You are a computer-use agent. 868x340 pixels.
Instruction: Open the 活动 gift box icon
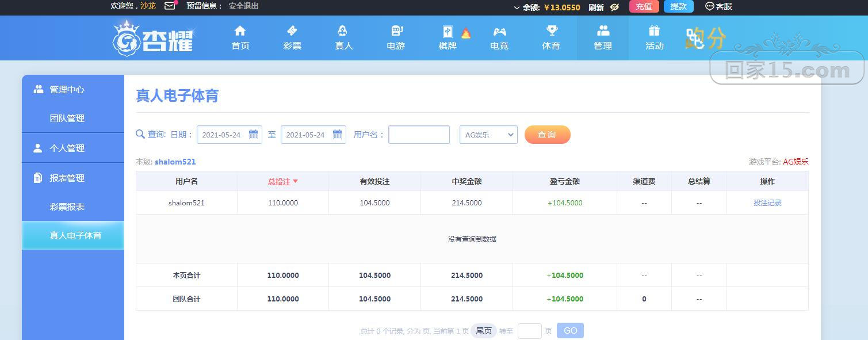[654, 30]
